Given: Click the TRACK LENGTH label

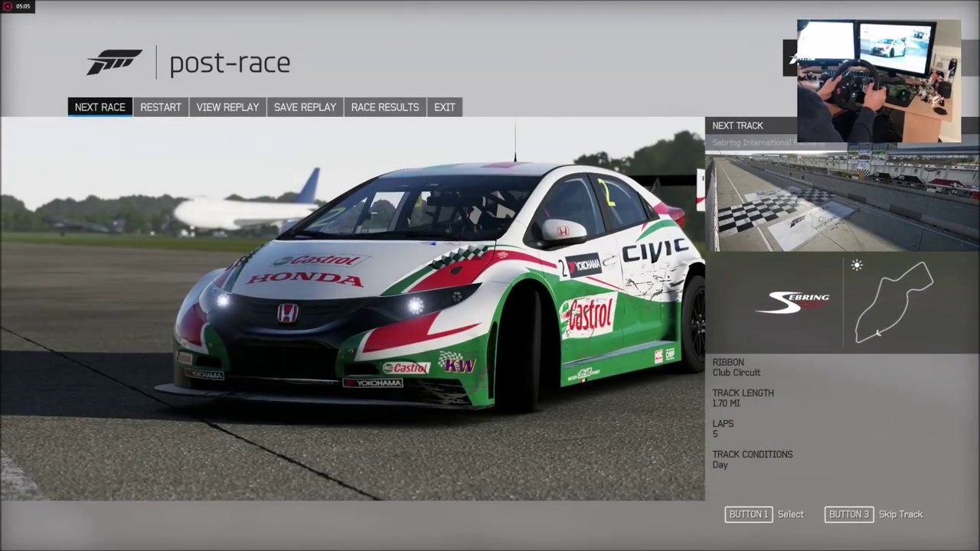Looking at the screenshot, I should (x=743, y=393).
